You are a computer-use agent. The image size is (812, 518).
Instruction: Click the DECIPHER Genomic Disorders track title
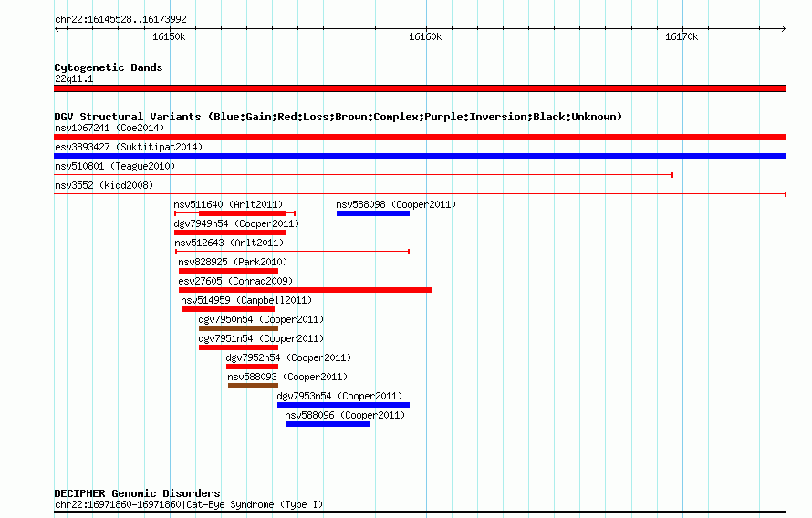(137, 493)
